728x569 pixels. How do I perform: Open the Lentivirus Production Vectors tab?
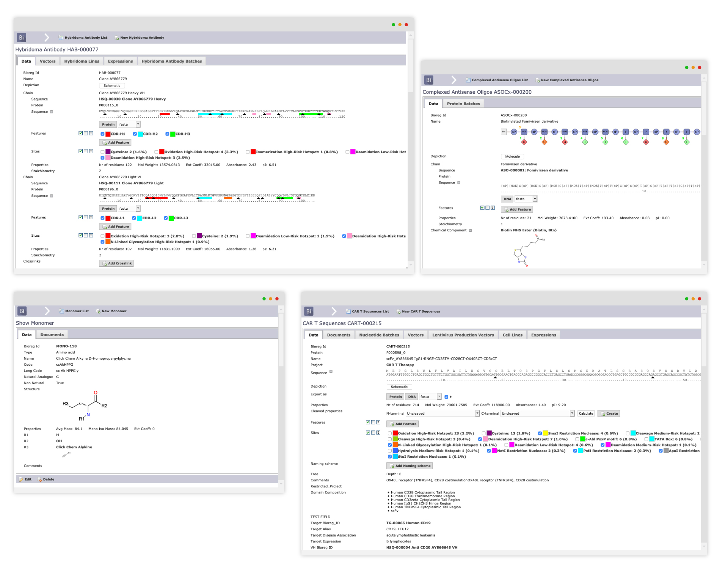coord(463,335)
